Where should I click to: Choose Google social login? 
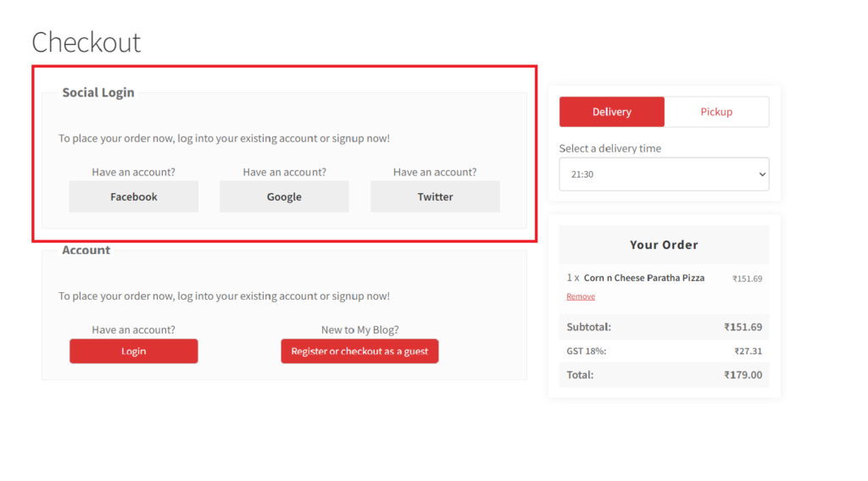click(284, 196)
